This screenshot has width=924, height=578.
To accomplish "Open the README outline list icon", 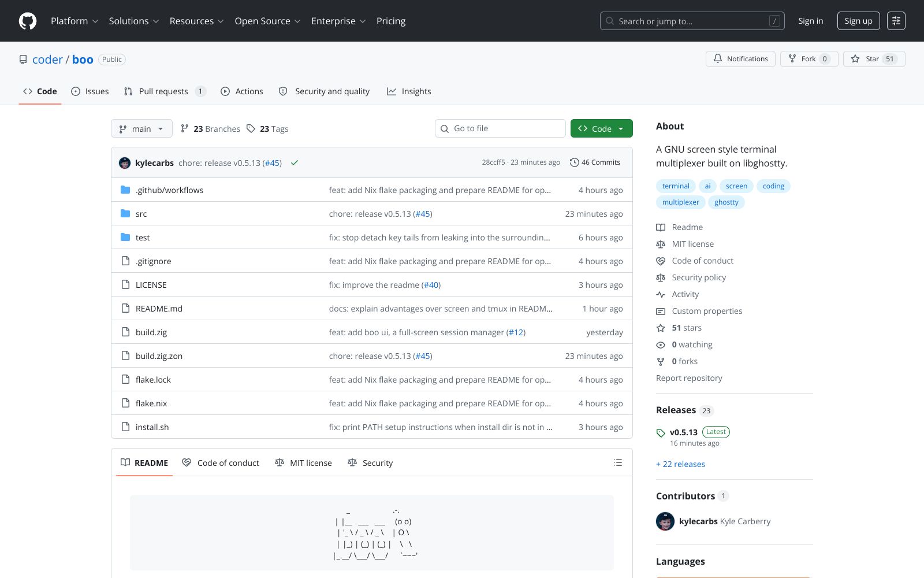I will (618, 462).
